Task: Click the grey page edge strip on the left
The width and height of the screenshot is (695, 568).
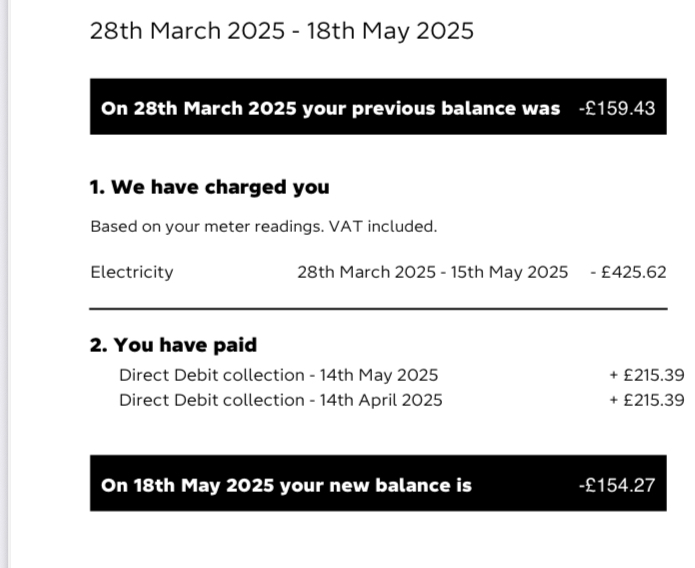Action: pos(4,284)
